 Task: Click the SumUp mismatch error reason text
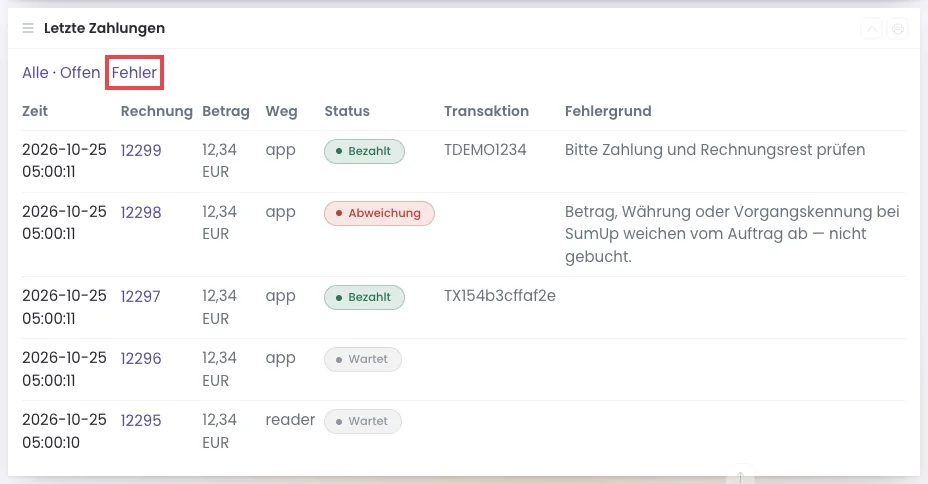[732, 234]
